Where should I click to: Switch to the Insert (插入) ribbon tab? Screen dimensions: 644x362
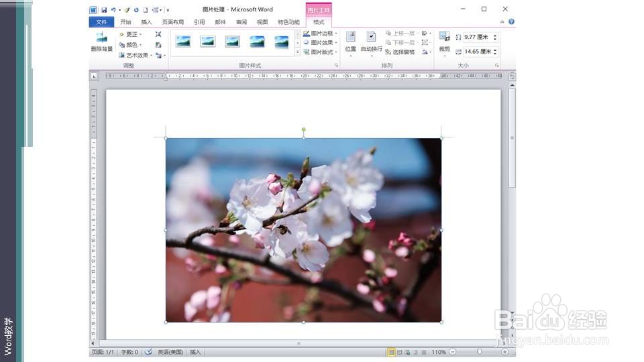tap(147, 21)
